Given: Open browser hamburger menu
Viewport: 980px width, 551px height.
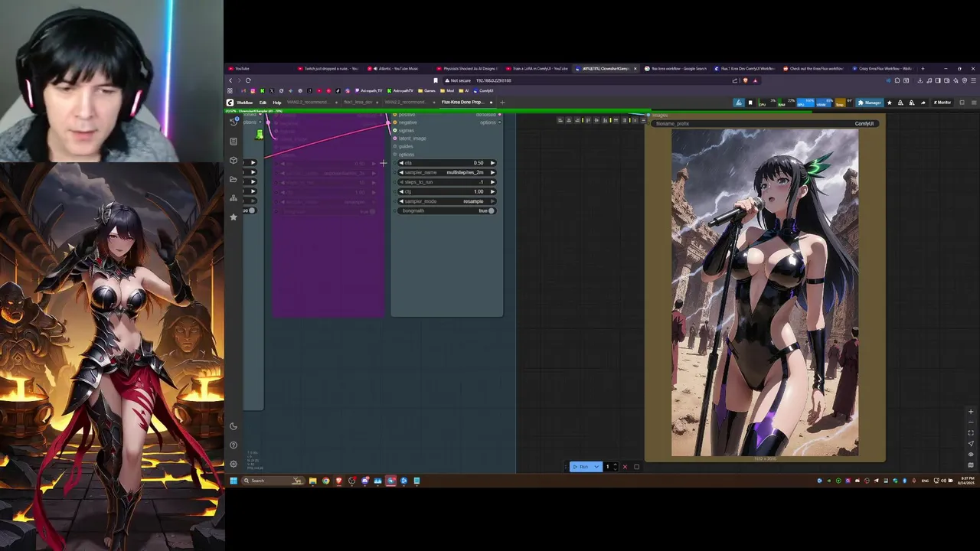Looking at the screenshot, I should coord(973,80).
